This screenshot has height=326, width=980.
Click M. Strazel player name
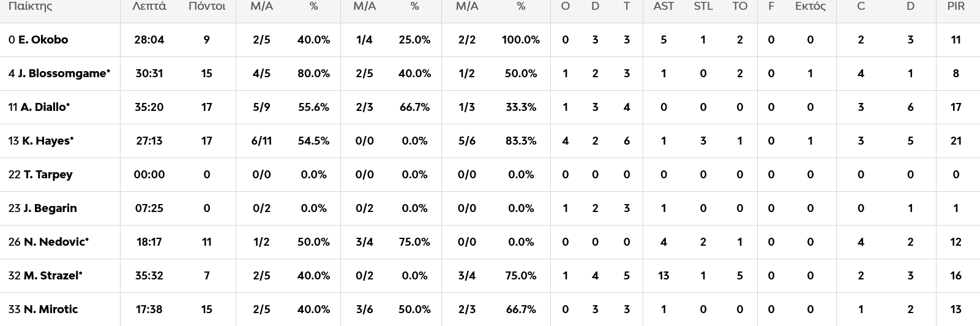pos(52,276)
